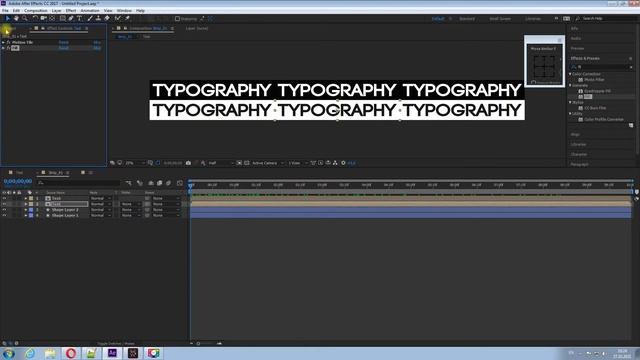The image size is (640, 360).
Task: Open After Effects taskbar icon
Action: point(112,353)
